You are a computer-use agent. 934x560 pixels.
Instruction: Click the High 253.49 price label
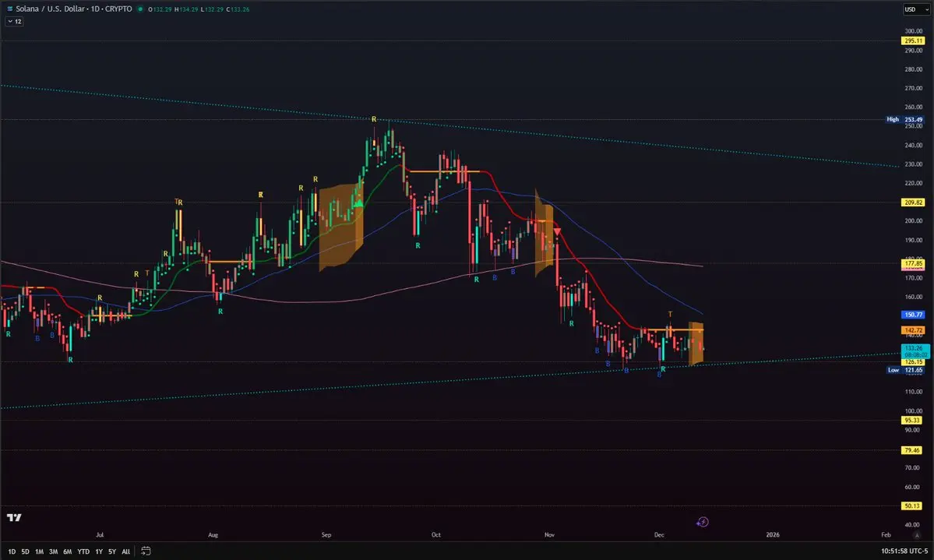pos(905,120)
